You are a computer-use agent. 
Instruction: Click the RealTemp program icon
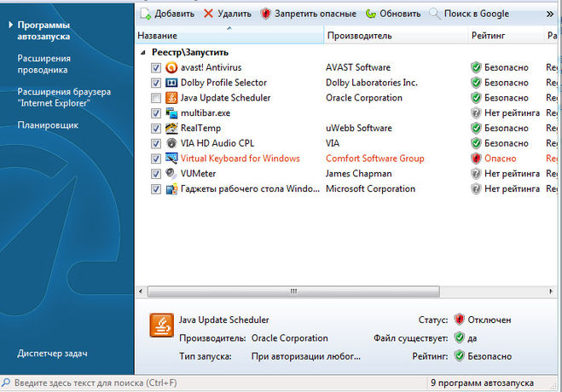171,128
